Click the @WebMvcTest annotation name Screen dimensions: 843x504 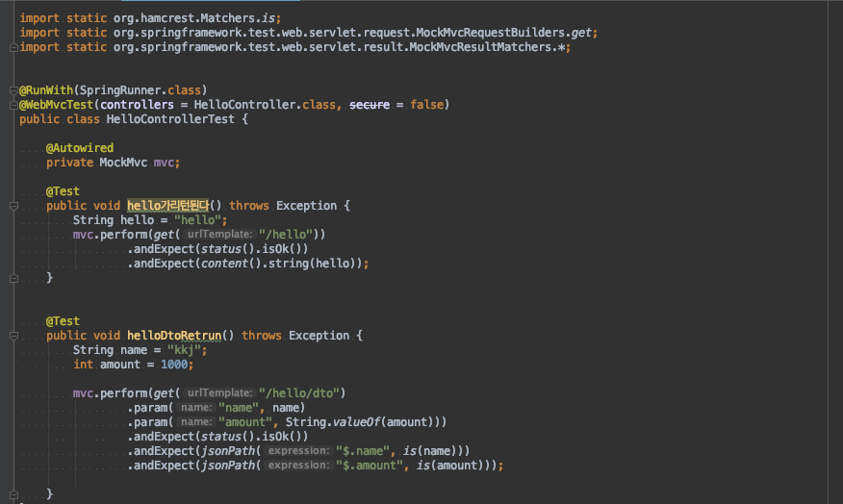click(57, 105)
